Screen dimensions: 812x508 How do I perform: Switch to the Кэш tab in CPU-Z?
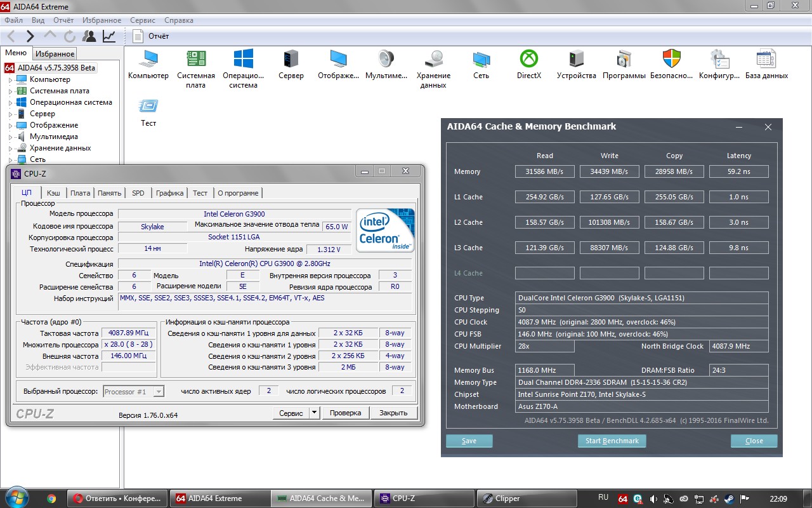[54, 193]
